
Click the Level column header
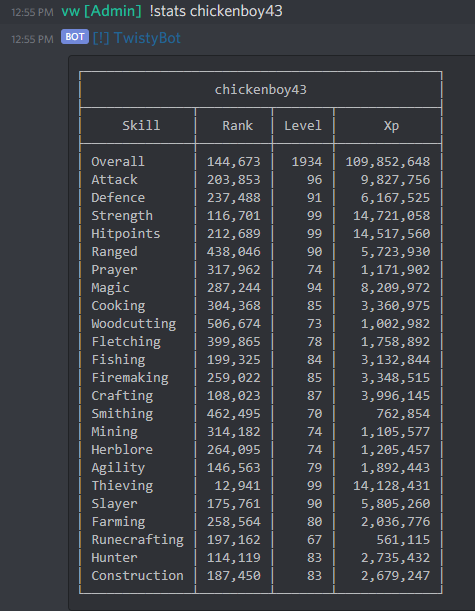(x=303, y=125)
